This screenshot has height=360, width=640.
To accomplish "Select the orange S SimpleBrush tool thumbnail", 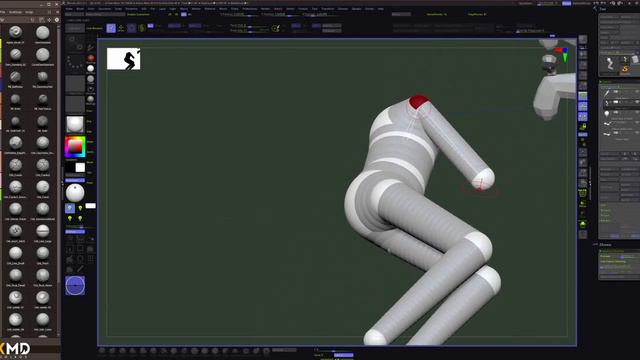I will [x=625, y=69].
